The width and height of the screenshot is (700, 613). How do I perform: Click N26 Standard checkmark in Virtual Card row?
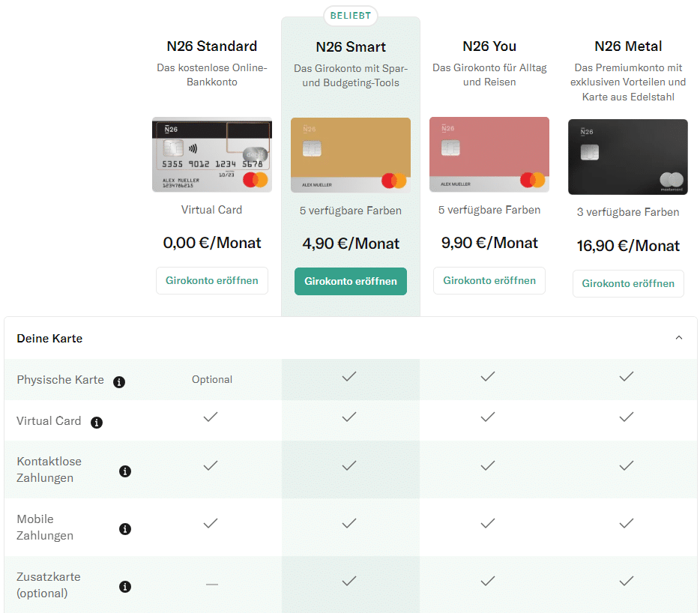(x=211, y=417)
